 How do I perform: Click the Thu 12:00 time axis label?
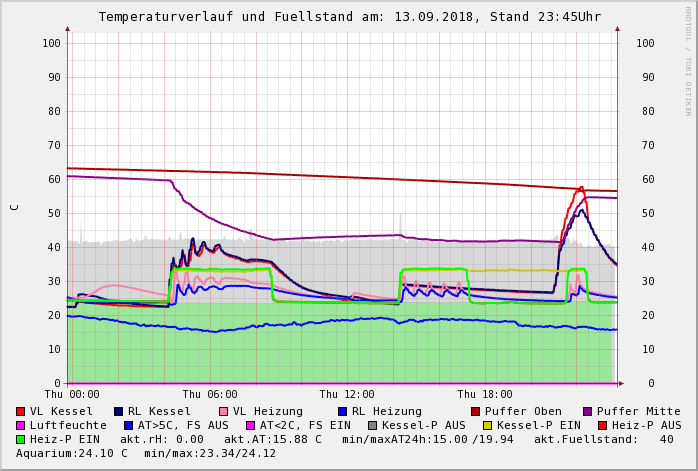(347, 395)
